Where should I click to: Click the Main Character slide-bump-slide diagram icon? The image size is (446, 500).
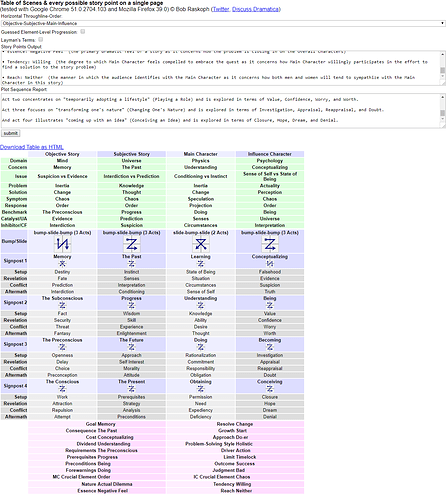click(201, 244)
